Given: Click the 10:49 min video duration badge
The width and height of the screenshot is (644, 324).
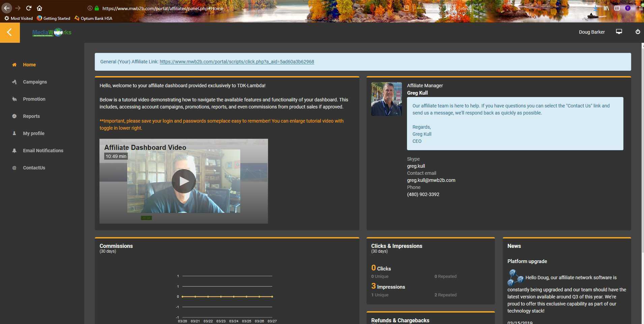Looking at the screenshot, I should (x=116, y=156).
